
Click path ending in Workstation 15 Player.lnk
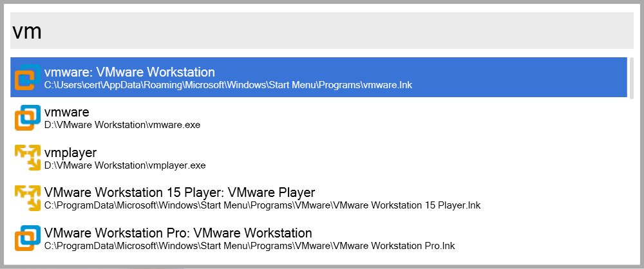tap(263, 206)
